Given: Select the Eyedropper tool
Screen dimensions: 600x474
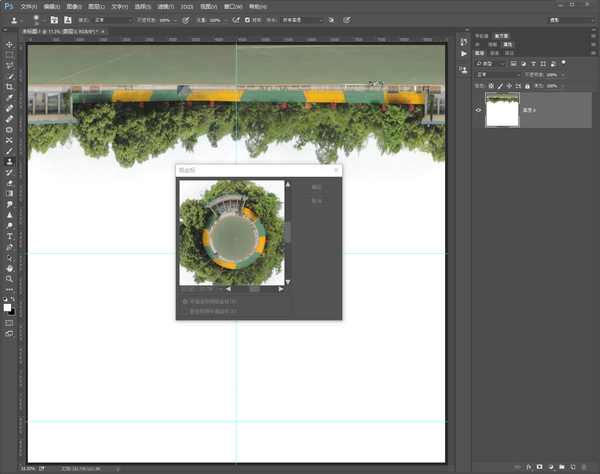Looking at the screenshot, I should pos(9,98).
